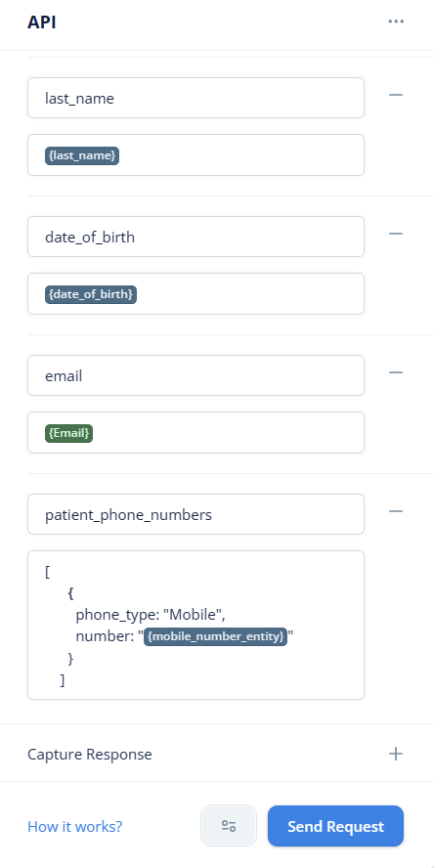The image size is (434, 868).
Task: Edit the patient_phone_numbers key field
Action: [x=195, y=515]
